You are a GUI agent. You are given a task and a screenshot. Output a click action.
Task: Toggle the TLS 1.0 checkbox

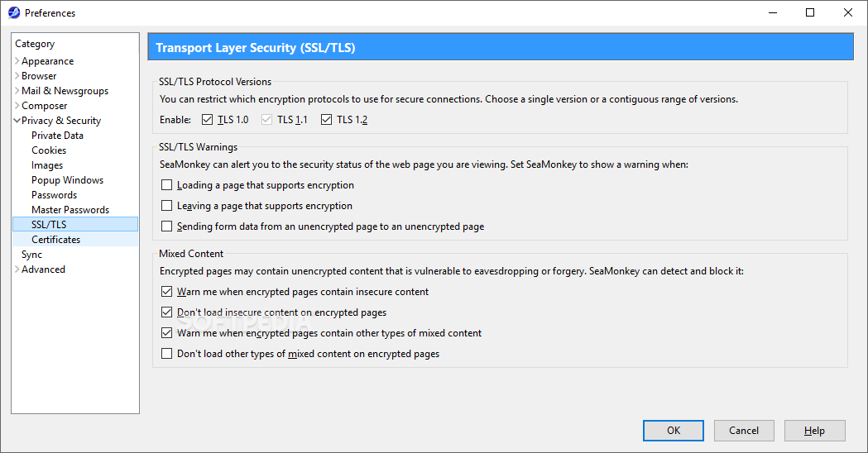tap(207, 120)
